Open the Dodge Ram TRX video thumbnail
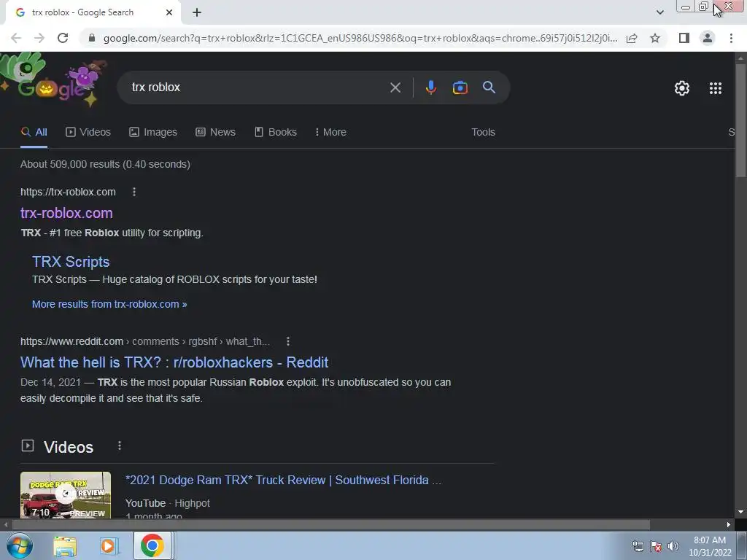The width and height of the screenshot is (747, 560). tap(66, 495)
